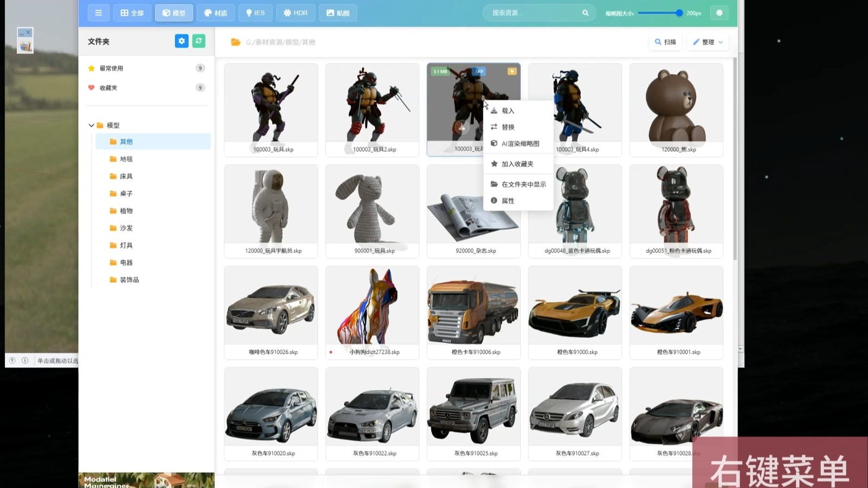868x488 pixels.
Task: Select 小狗狗dldt27238.skp thumbnail
Action: [x=372, y=313]
